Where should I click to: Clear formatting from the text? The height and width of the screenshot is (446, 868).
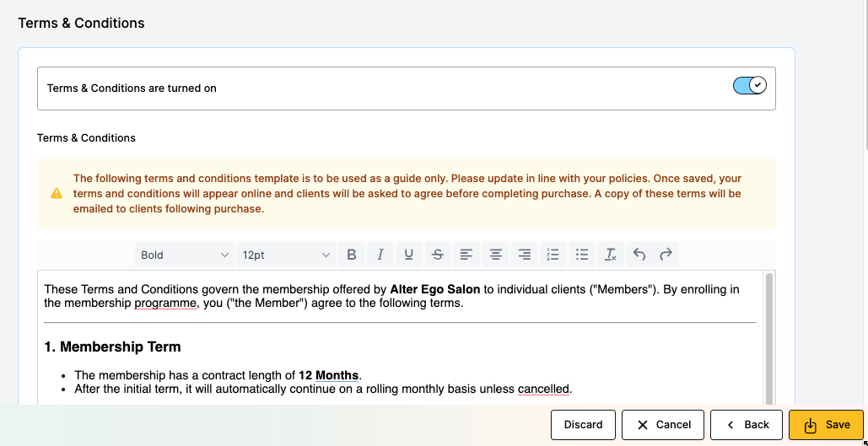[611, 255]
